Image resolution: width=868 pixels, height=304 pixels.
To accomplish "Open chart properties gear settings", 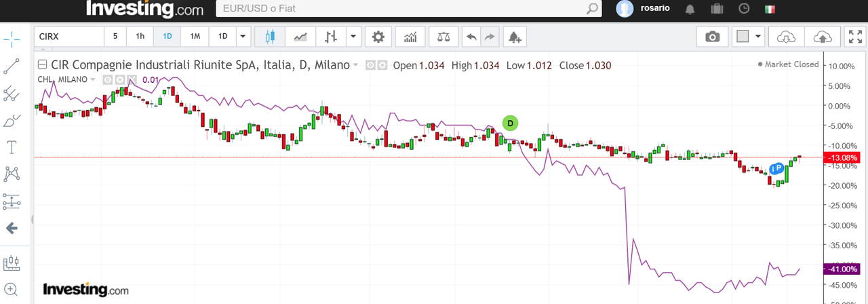I will tap(378, 37).
